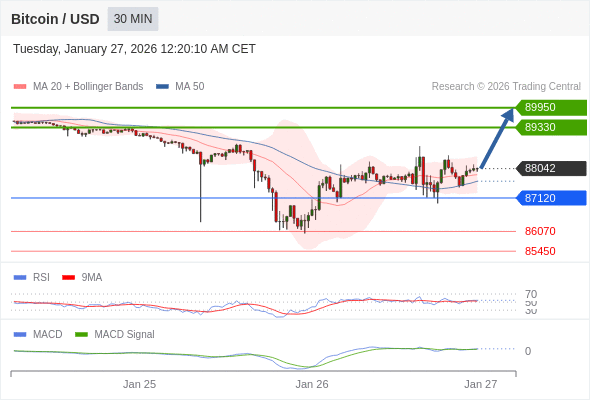
Task: Click the 9MA legend label
Action: coord(92,278)
